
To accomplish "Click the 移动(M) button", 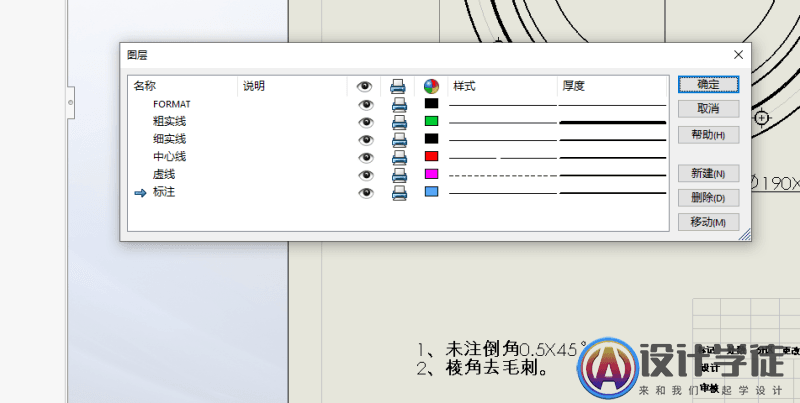I will (708, 222).
